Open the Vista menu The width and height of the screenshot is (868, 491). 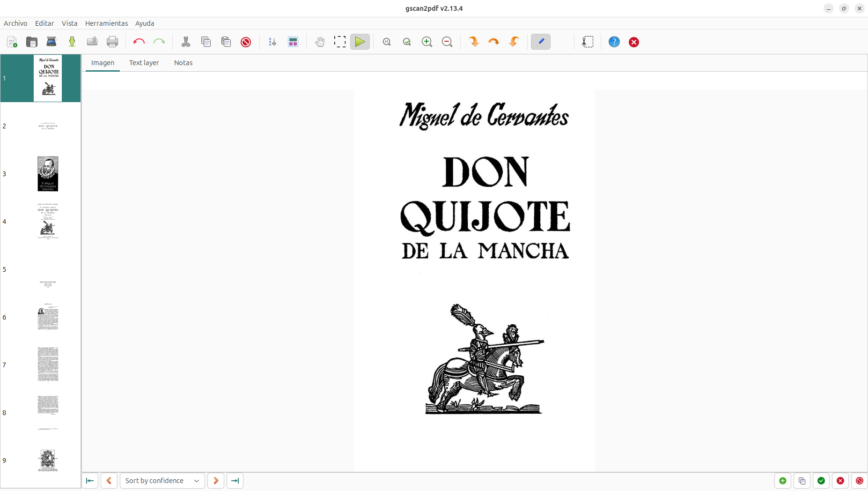click(x=70, y=23)
